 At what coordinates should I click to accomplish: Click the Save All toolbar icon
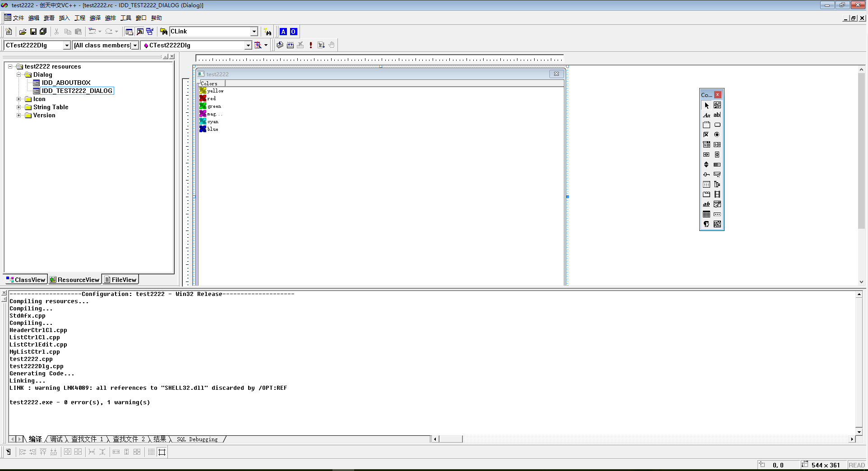tap(43, 32)
